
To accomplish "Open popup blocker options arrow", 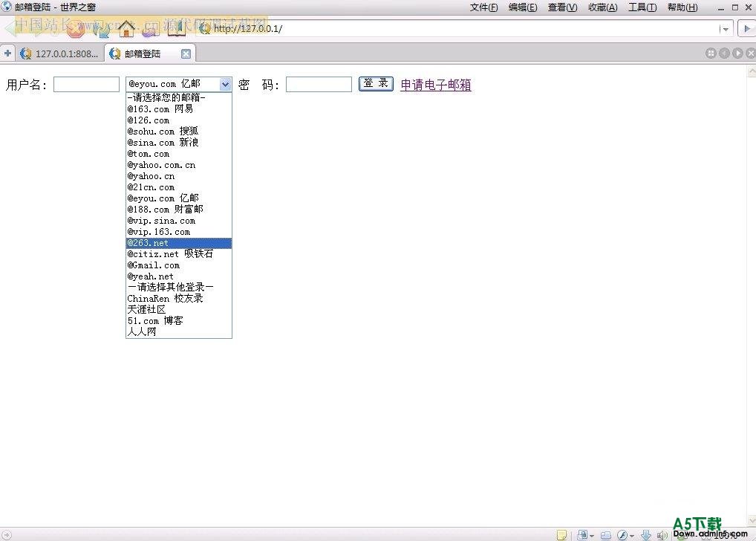I will coord(592,536).
